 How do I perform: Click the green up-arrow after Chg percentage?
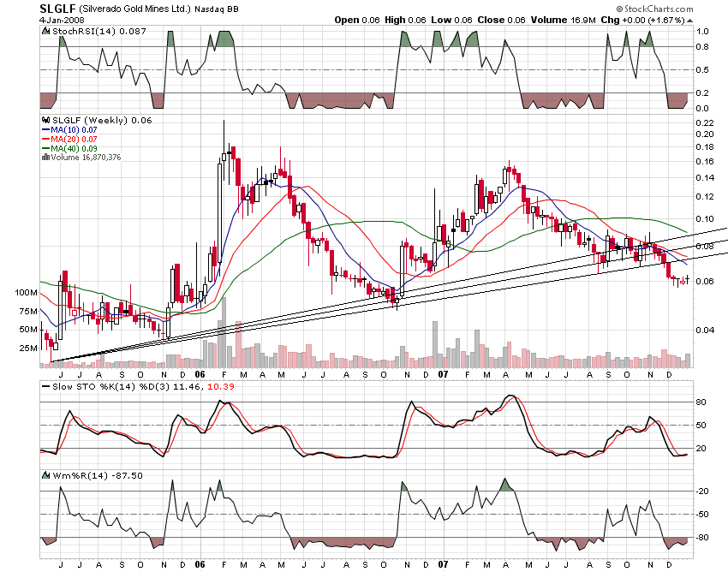(x=690, y=21)
